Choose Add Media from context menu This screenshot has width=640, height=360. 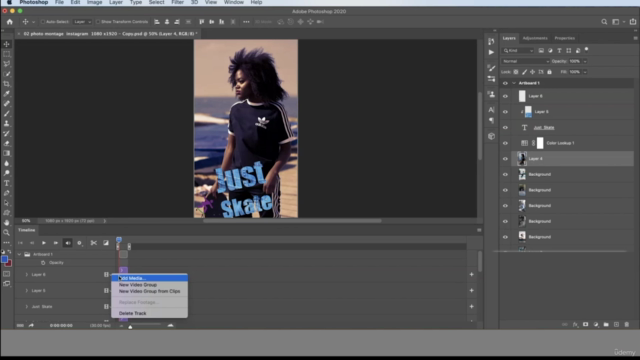pyautogui.click(x=150, y=278)
